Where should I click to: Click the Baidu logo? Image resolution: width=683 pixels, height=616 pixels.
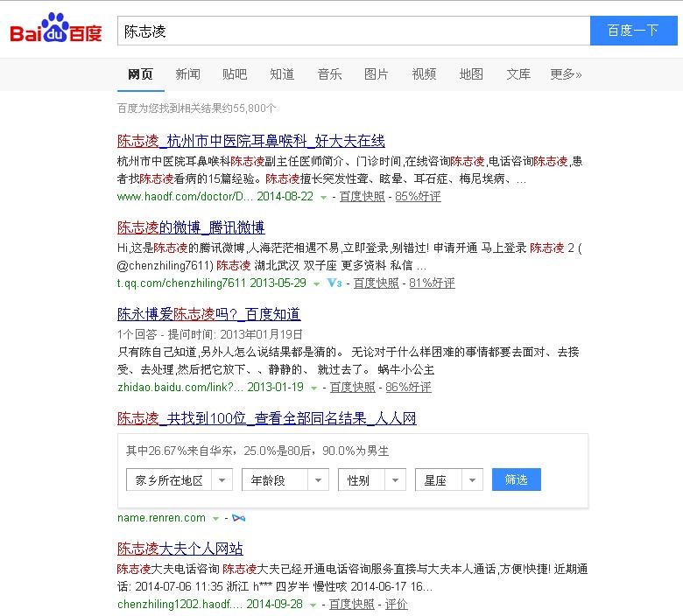56,28
